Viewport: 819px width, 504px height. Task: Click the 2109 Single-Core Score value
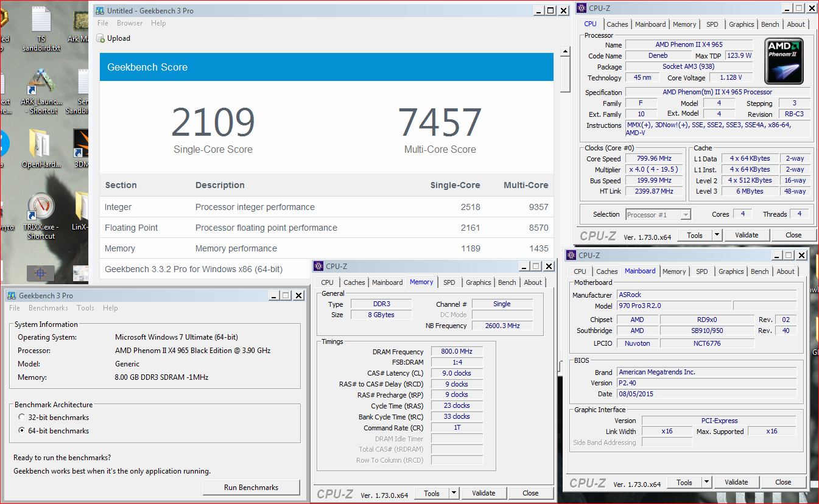(213, 122)
